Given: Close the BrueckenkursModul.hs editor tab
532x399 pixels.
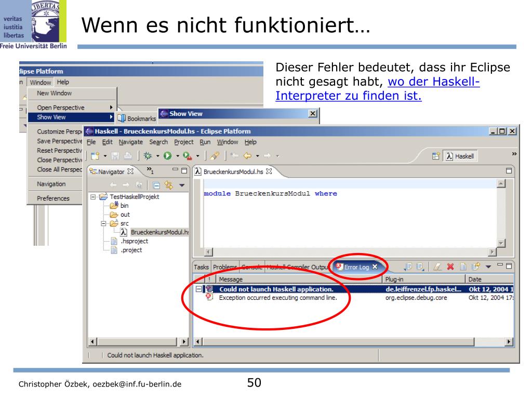Looking at the screenshot, I should coord(269,171).
